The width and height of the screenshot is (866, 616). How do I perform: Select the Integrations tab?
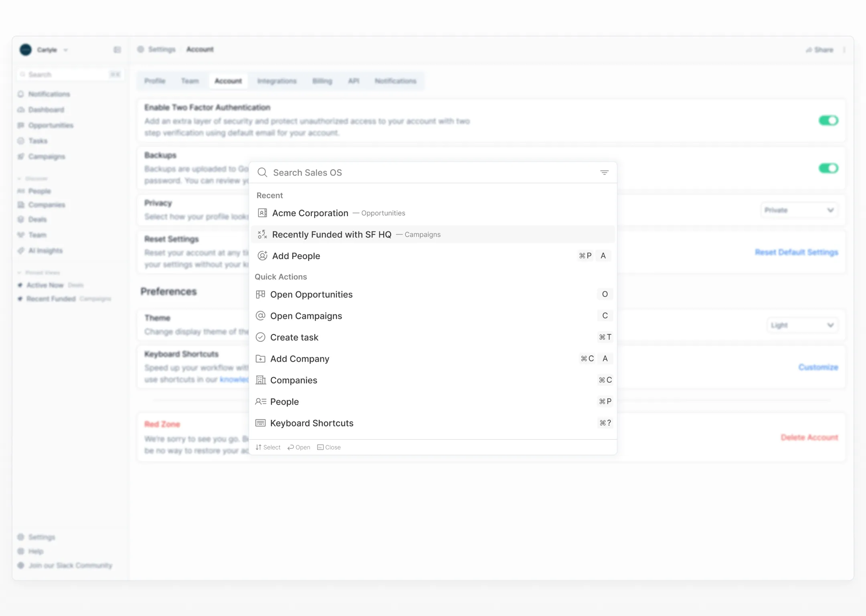point(277,81)
